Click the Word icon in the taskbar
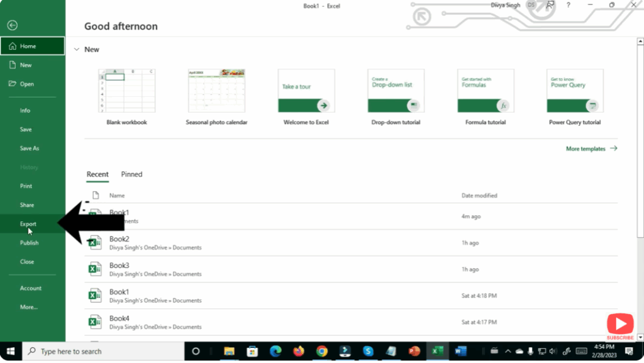The image size is (644, 363). point(460,351)
